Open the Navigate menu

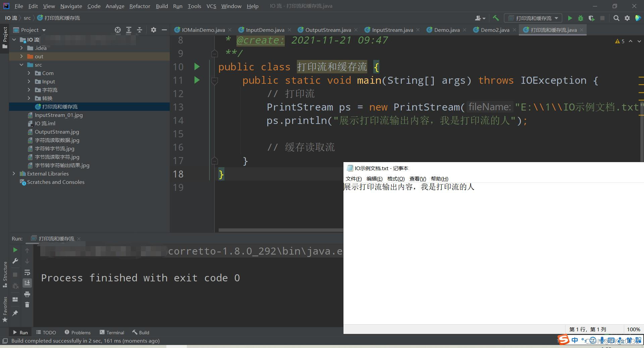click(71, 6)
